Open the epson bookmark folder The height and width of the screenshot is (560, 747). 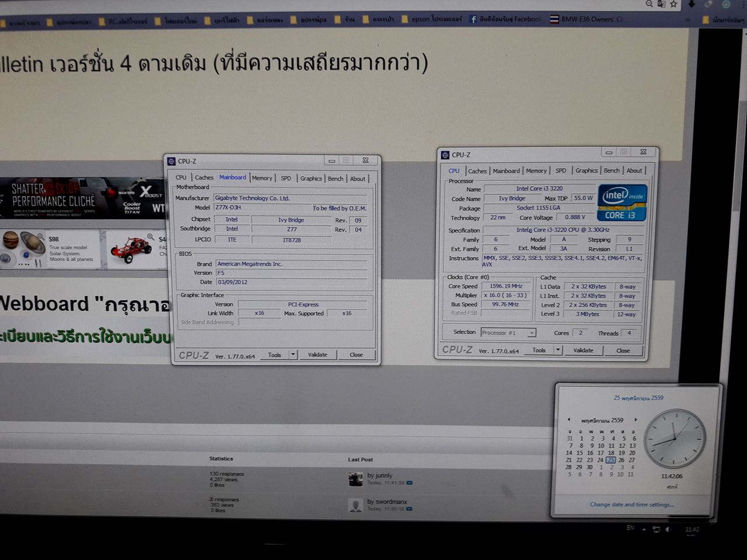tap(431, 19)
